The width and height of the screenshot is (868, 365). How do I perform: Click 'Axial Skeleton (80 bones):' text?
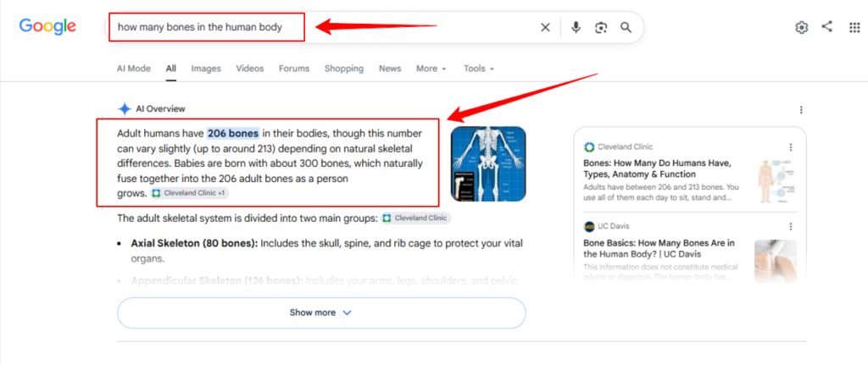click(x=194, y=243)
